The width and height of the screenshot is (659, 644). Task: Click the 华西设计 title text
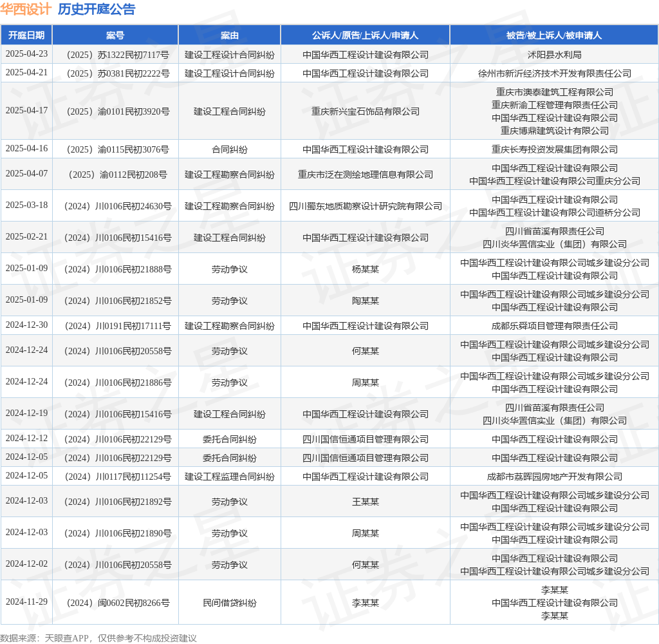pyautogui.click(x=26, y=9)
